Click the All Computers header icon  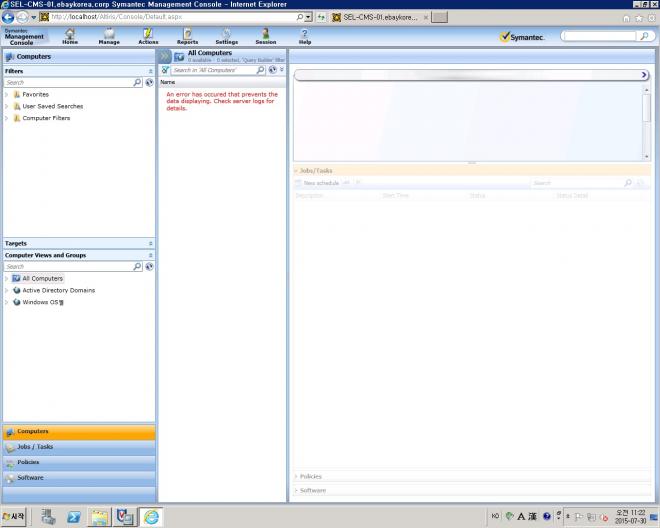click(x=179, y=56)
